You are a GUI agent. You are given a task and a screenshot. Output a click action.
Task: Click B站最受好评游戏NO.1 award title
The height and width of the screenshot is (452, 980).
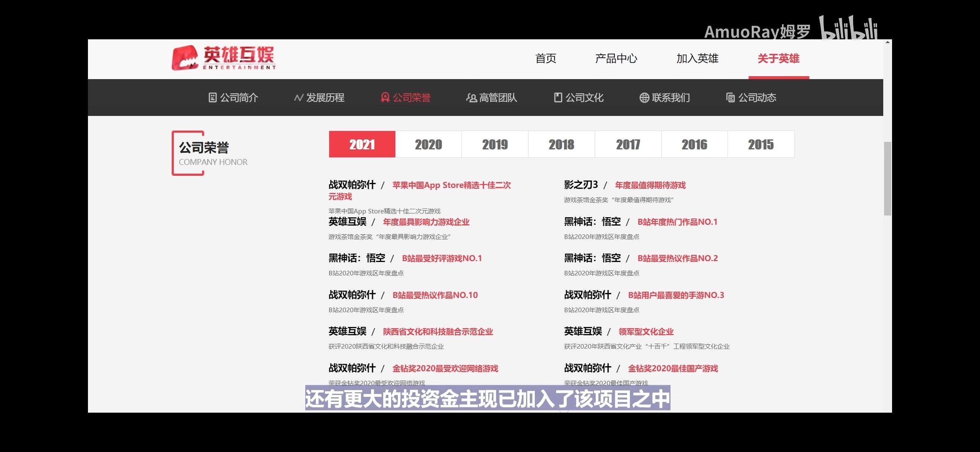[x=442, y=258]
